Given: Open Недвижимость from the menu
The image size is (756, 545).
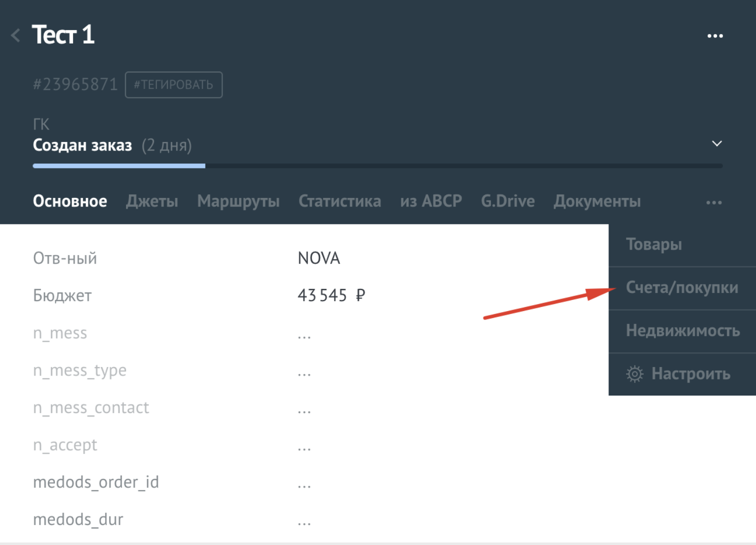Looking at the screenshot, I should (x=682, y=330).
